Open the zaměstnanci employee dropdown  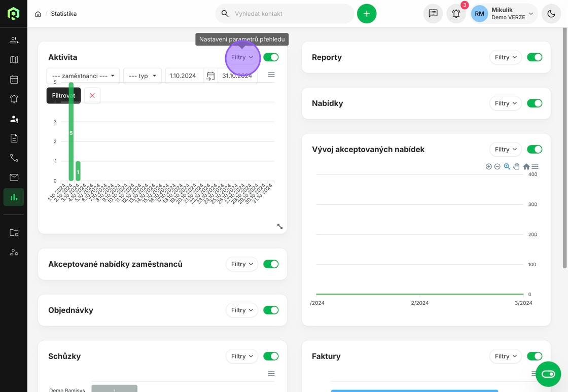point(83,76)
